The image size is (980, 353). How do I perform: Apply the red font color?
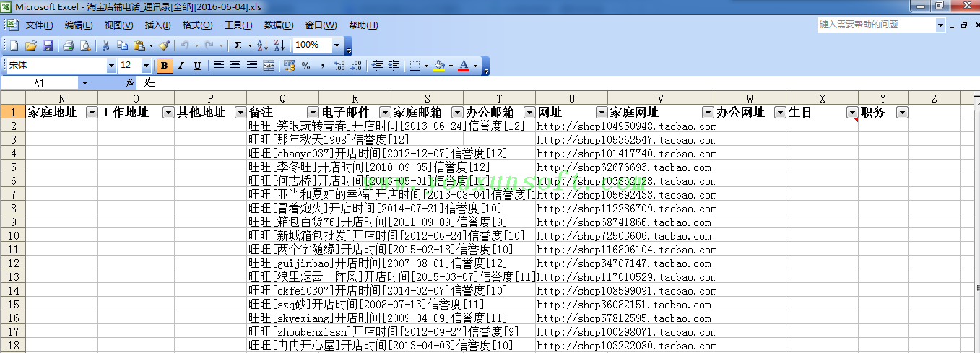click(x=464, y=66)
